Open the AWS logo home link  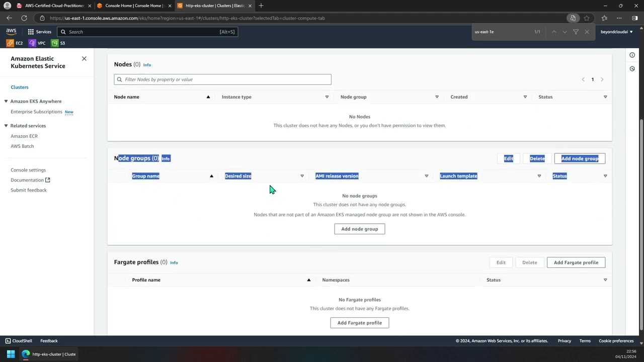pos(11,32)
